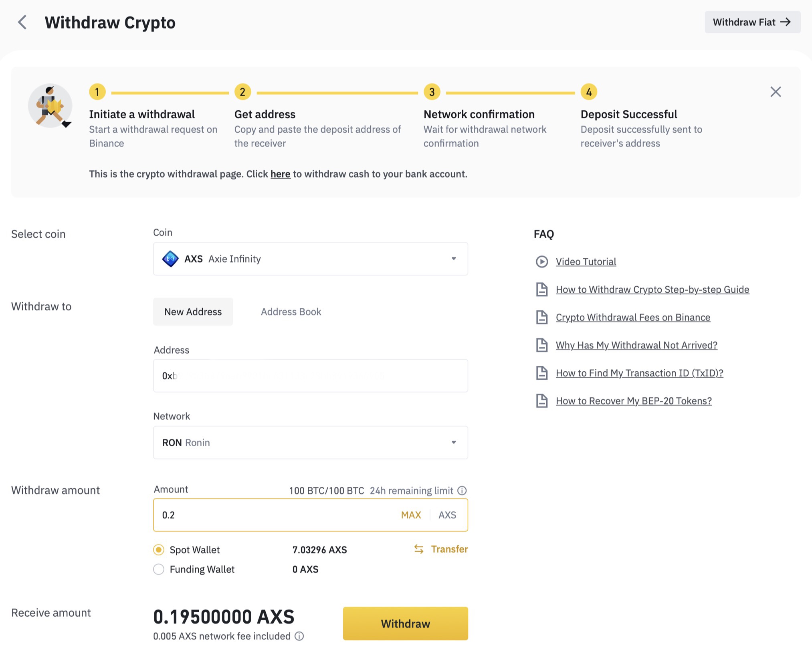Focus the Amount input showing 0.2
Screen dimensions: 812x654
click(x=311, y=515)
